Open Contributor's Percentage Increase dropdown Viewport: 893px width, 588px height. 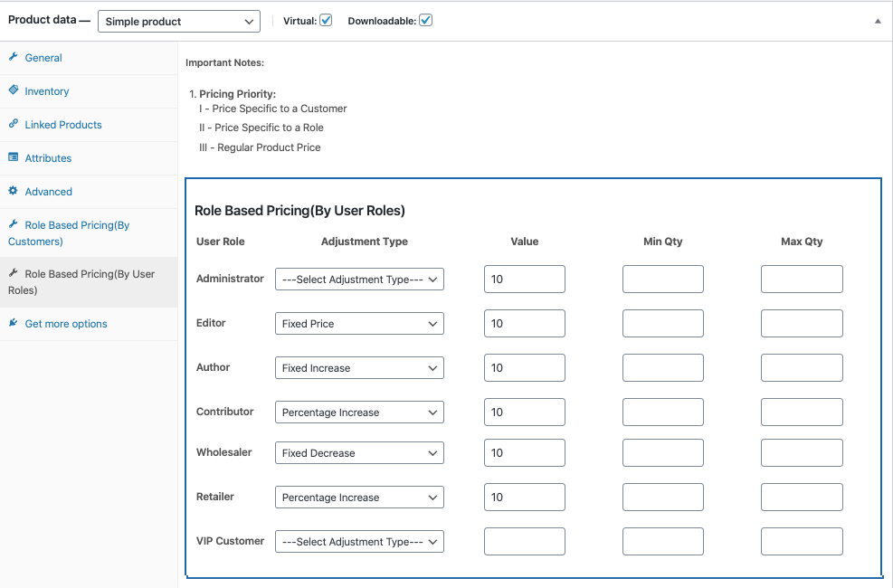(x=359, y=412)
